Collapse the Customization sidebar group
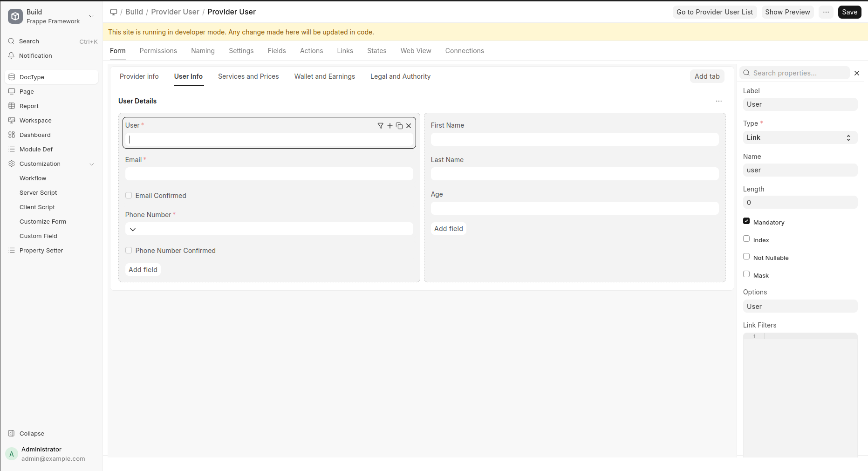Viewport: 868px width, 471px height. pyautogui.click(x=92, y=164)
